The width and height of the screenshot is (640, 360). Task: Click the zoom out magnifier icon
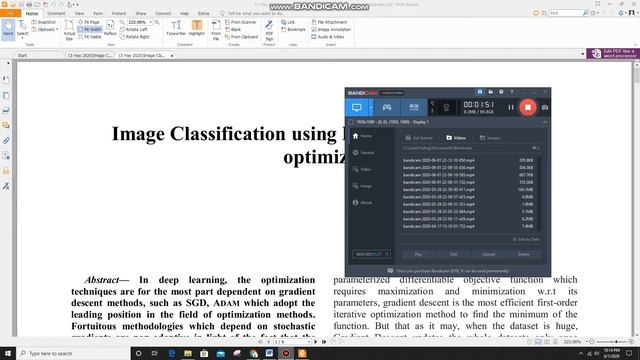coord(122,22)
